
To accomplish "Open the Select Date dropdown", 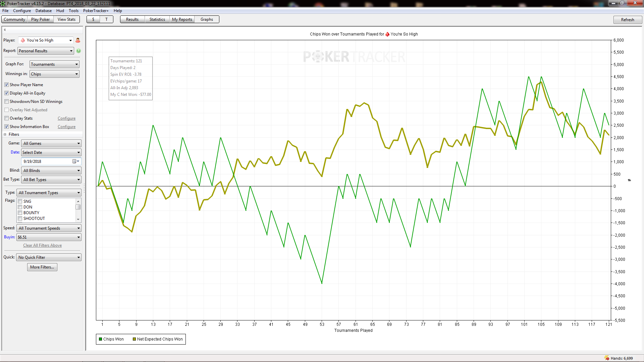I will [51, 153].
